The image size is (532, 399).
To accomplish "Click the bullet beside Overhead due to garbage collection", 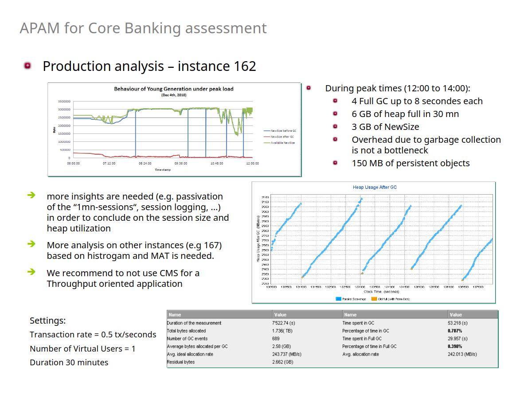I will point(335,139).
